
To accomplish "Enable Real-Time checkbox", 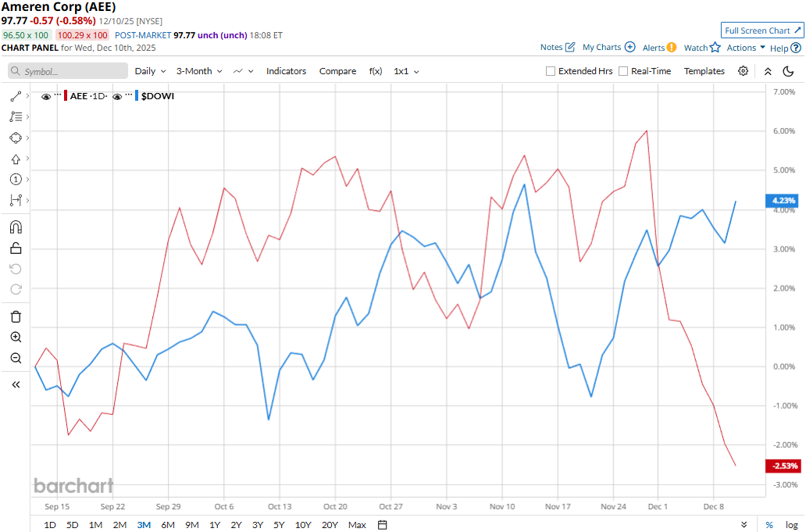I will pyautogui.click(x=623, y=71).
